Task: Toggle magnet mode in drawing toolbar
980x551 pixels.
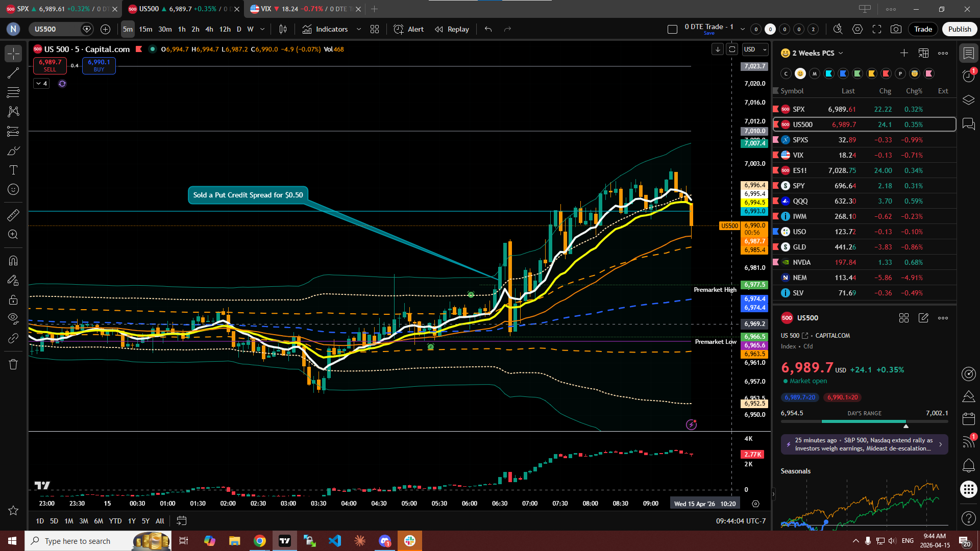Action: point(13,261)
